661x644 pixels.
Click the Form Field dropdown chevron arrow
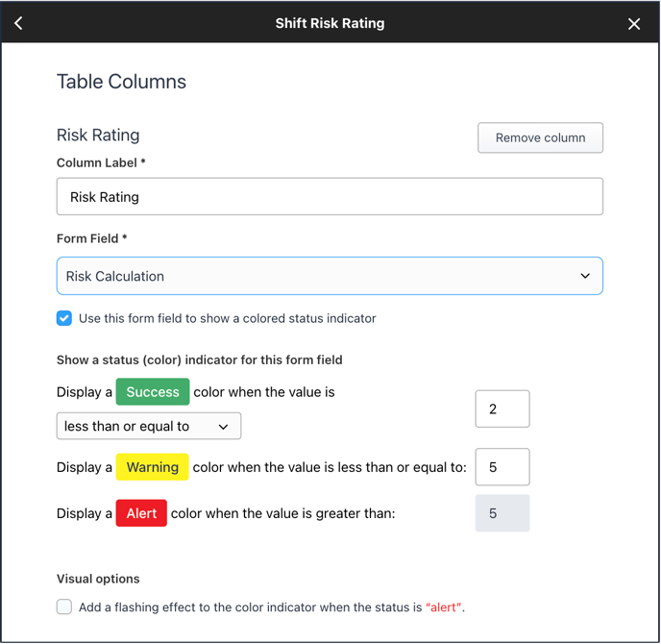585,276
